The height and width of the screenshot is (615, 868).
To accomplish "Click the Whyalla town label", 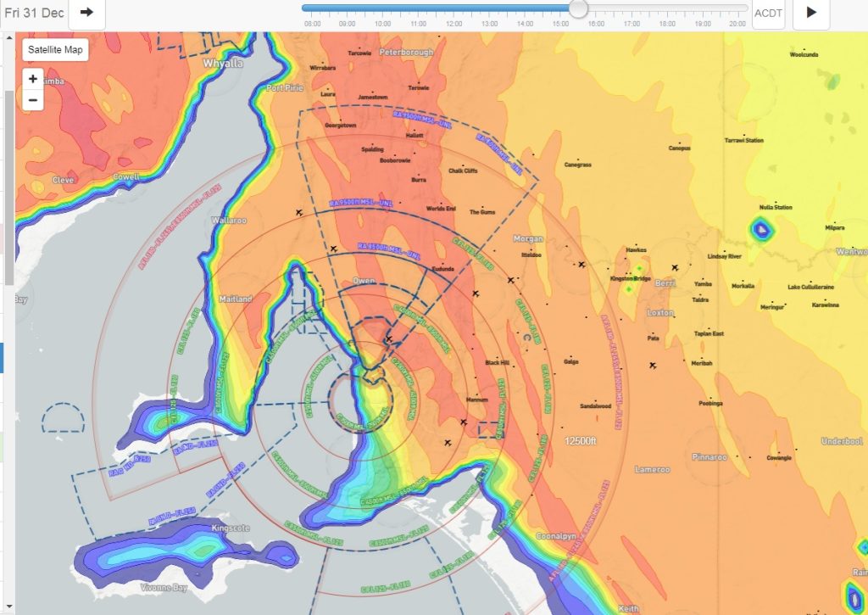I will point(223,63).
